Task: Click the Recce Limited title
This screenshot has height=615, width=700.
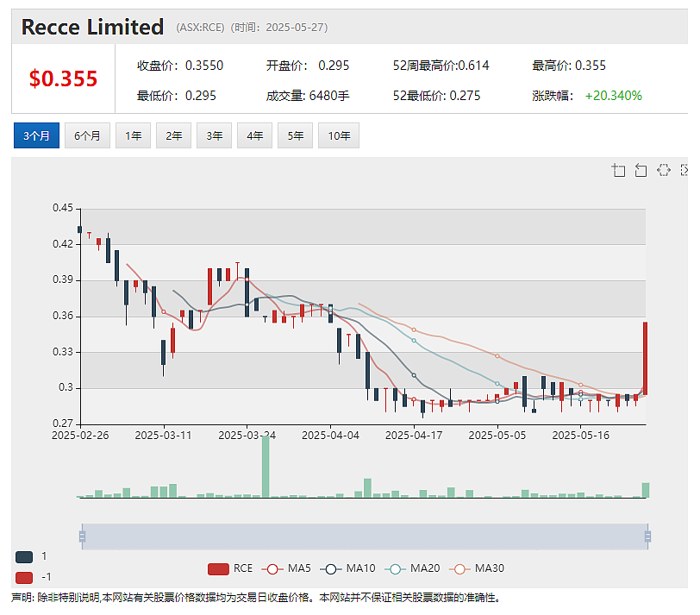Action: (93, 27)
